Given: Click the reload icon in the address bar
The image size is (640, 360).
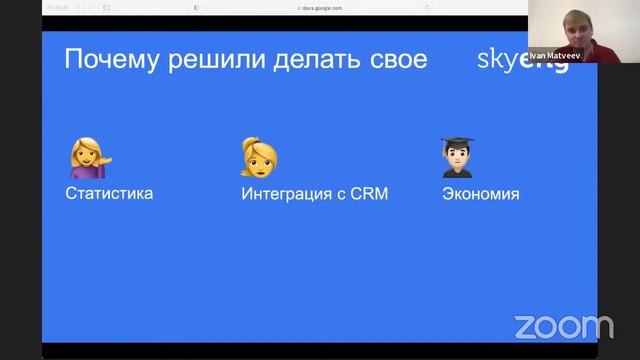Looking at the screenshot, I should click(427, 8).
